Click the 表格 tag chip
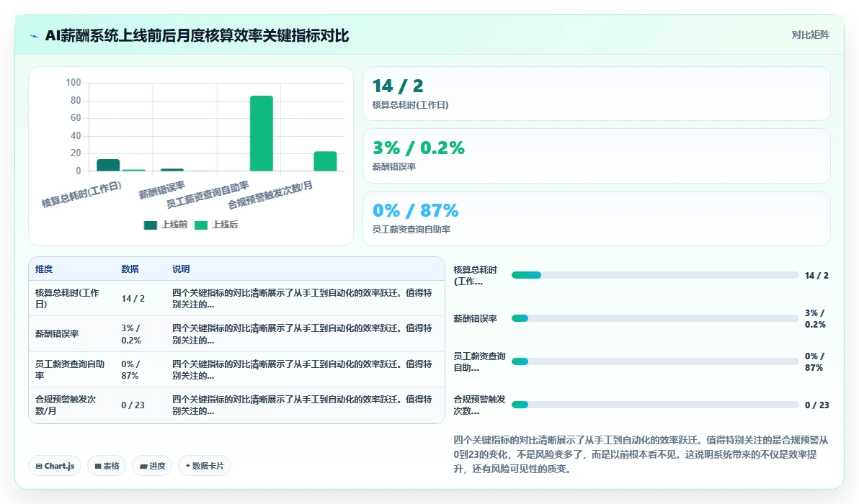 click(107, 466)
